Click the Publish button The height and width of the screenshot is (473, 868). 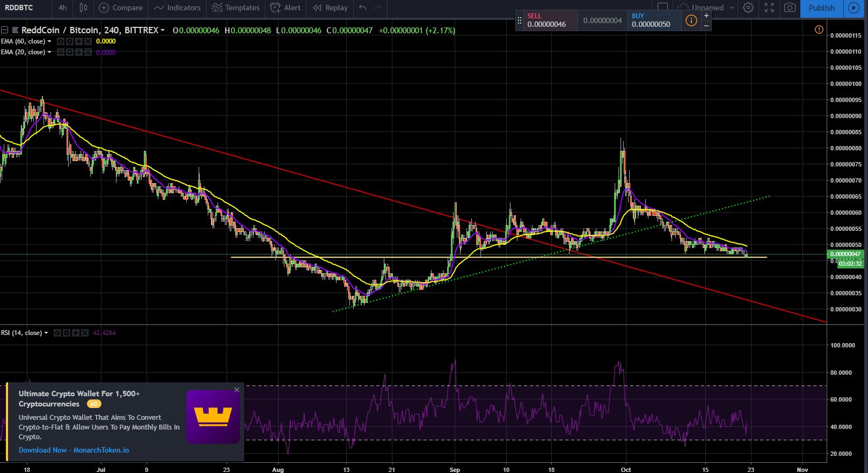(821, 8)
